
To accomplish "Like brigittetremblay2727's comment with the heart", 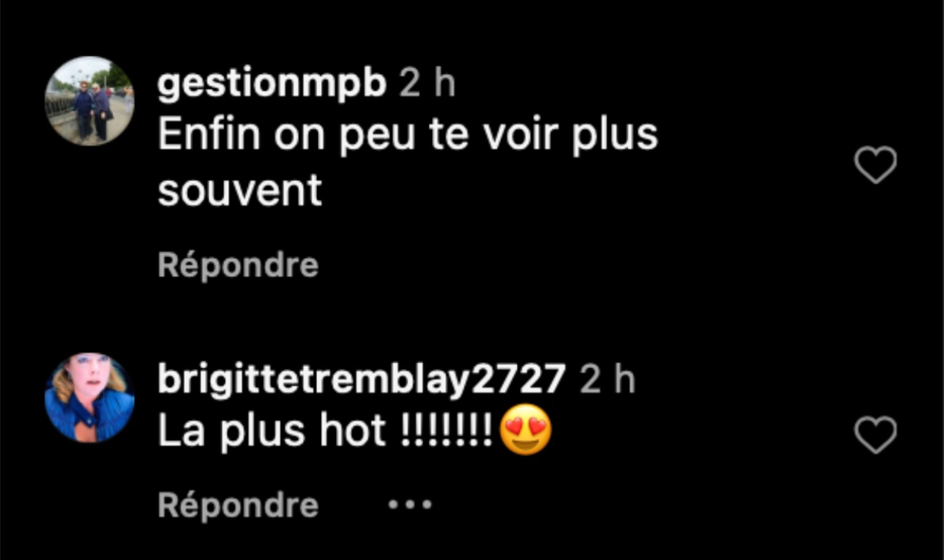I will (876, 435).
